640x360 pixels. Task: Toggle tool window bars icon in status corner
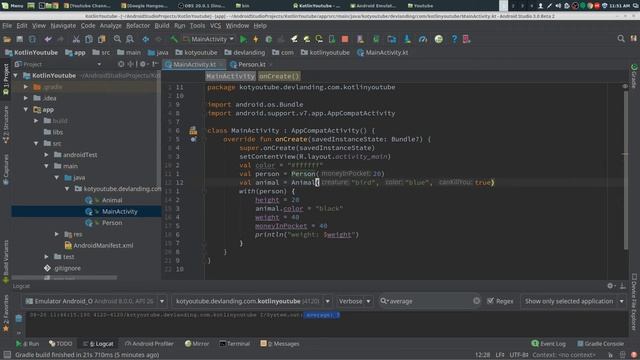(7, 355)
